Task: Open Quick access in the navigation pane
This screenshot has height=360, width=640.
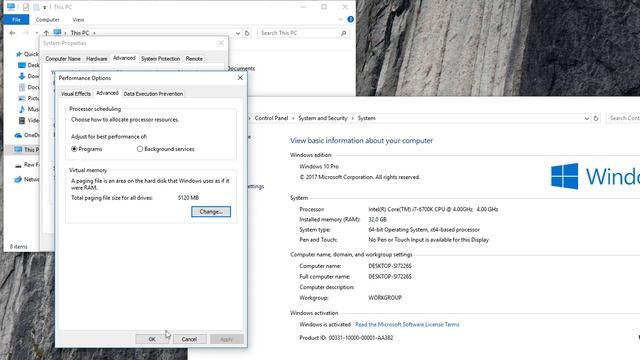Action: point(27,54)
